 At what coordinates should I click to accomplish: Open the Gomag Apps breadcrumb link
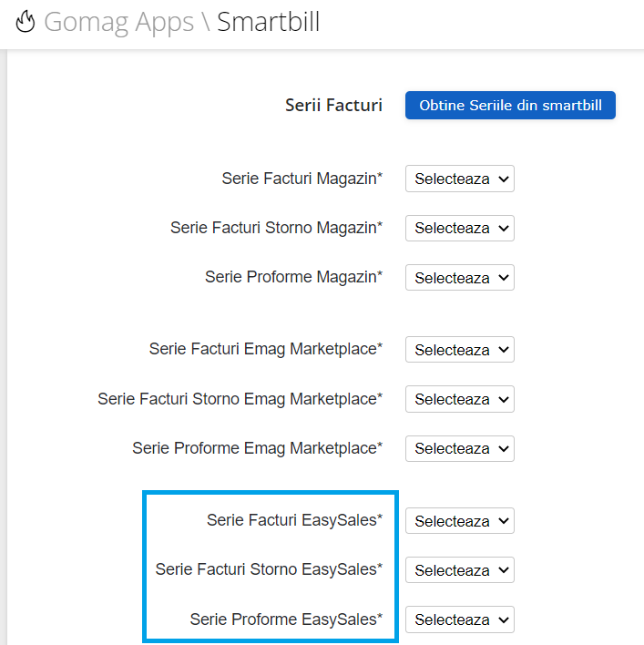(x=118, y=22)
